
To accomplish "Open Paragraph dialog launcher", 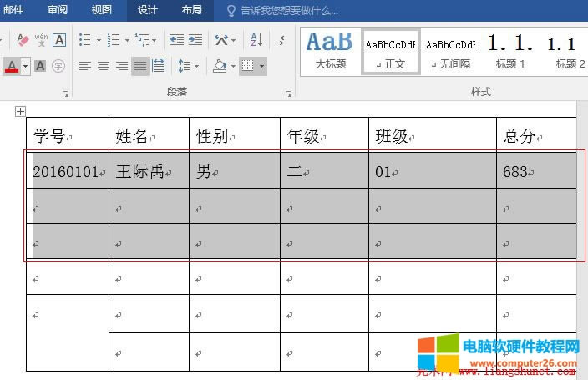I will tap(288, 94).
